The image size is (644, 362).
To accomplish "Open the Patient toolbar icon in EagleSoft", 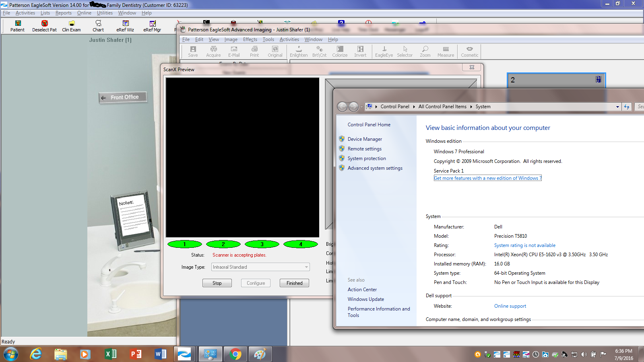I will (x=18, y=26).
